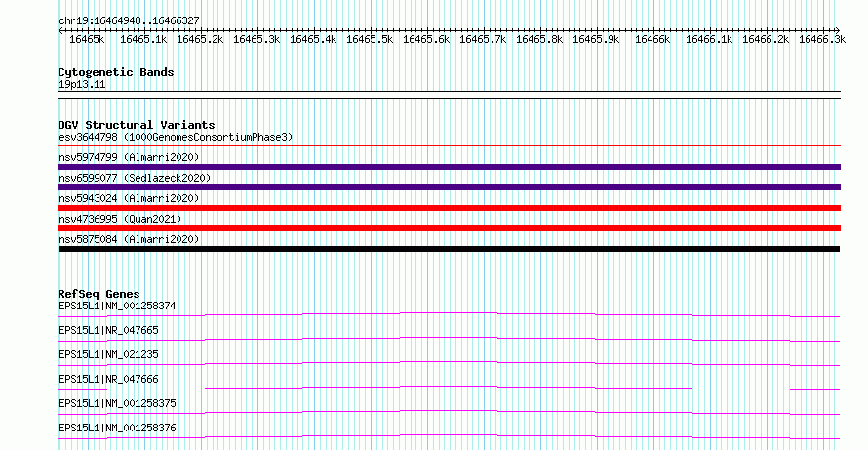This screenshot has width=868, height=450.
Task: Open variant nsv4736995 (Quan2021) label
Action: coord(120,220)
